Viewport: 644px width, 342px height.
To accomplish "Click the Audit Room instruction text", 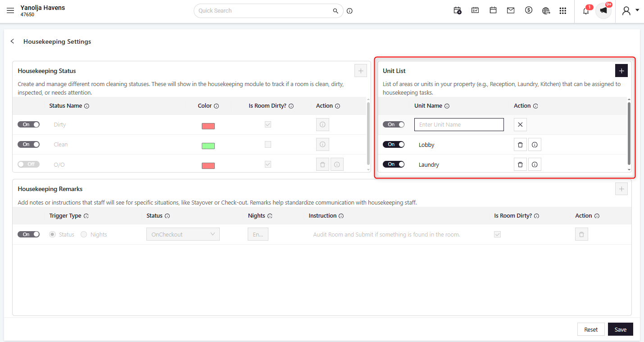I will click(386, 235).
